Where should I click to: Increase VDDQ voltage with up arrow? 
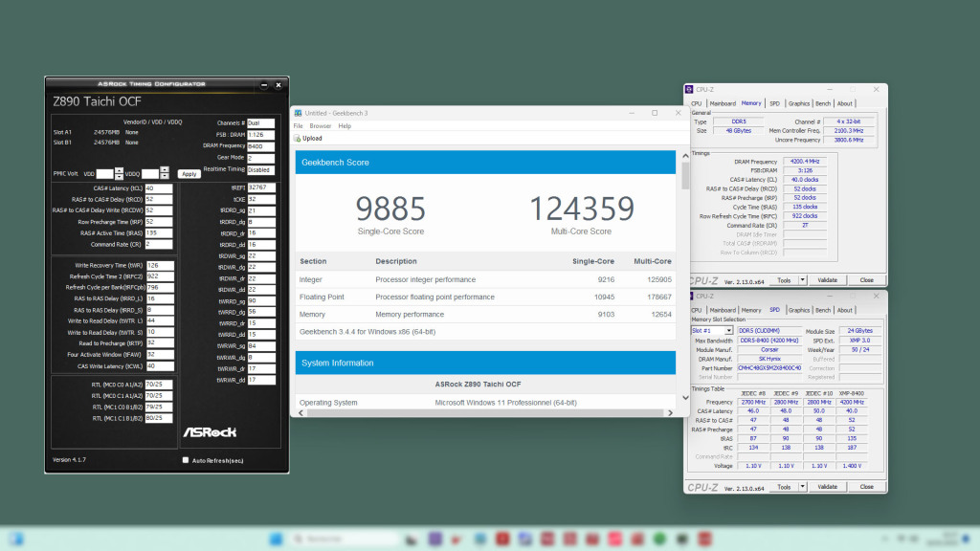[165, 170]
